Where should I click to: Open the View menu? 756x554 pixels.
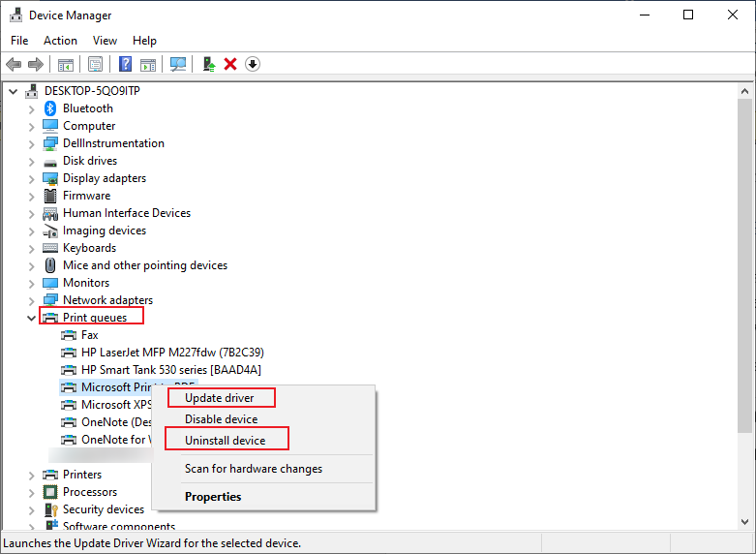105,41
